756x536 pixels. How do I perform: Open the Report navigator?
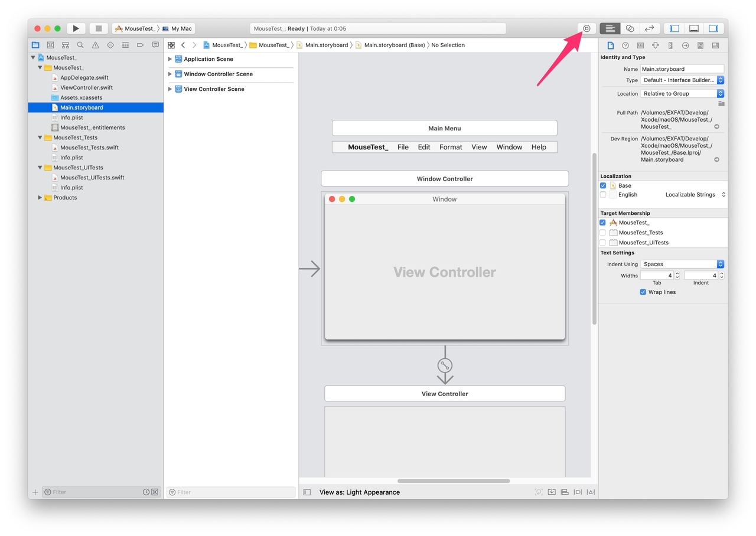(x=155, y=45)
